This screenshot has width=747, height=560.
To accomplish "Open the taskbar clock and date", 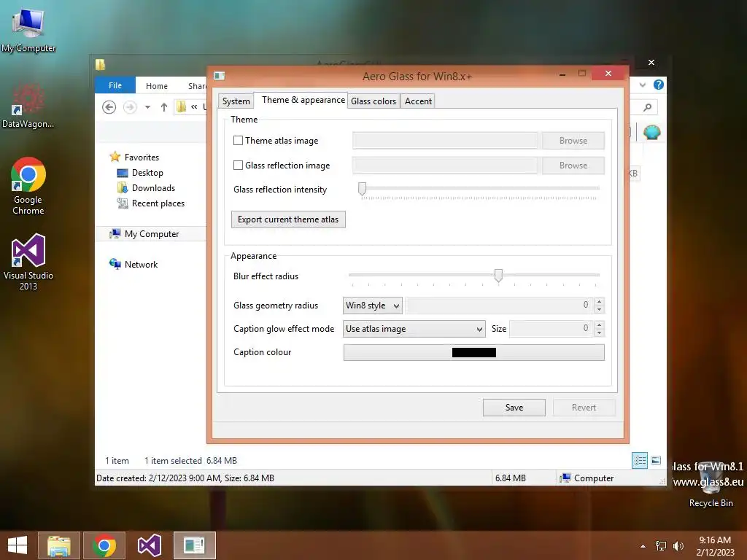I will point(715,546).
